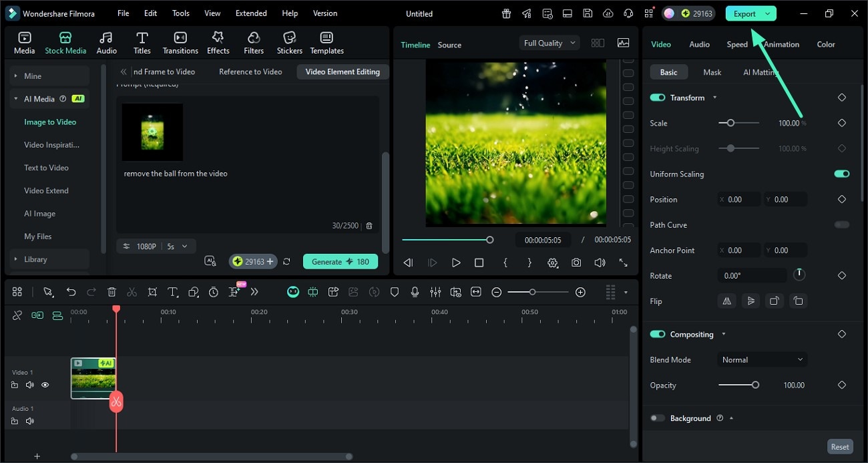This screenshot has width=868, height=463.
Task: Click the Generate button
Action: [x=340, y=262]
